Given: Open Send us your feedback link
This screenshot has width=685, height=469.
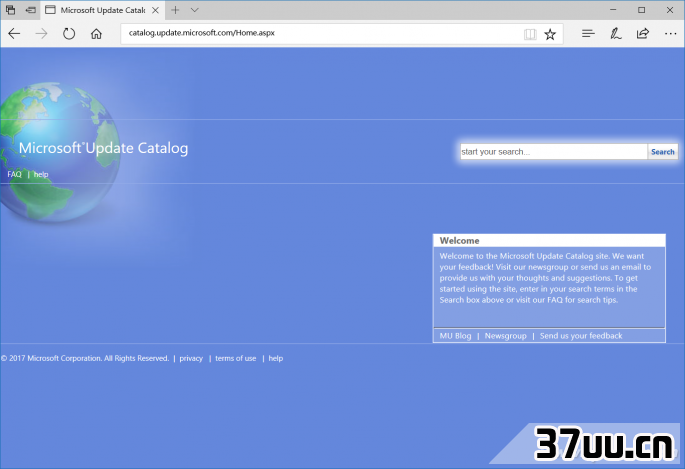Looking at the screenshot, I should (581, 336).
